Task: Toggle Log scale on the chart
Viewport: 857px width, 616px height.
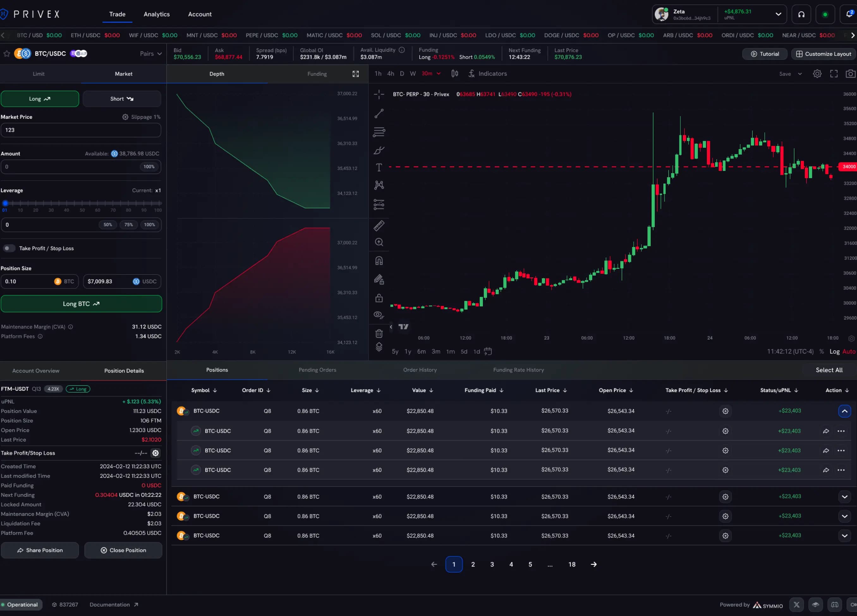Action: pos(834,352)
